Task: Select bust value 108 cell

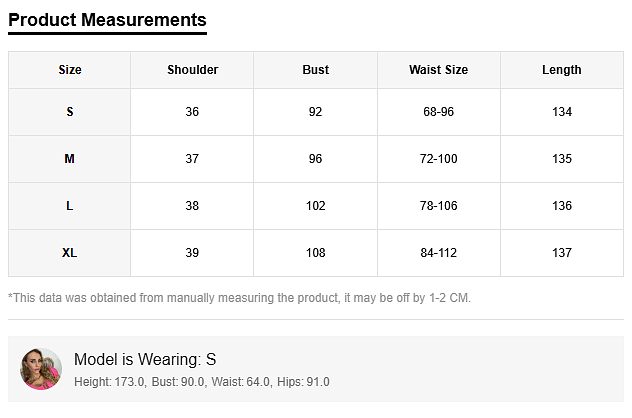Action: point(315,253)
